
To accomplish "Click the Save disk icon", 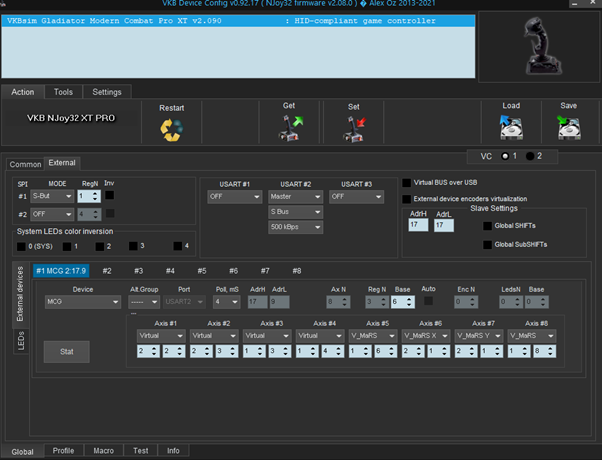I will coord(569,127).
